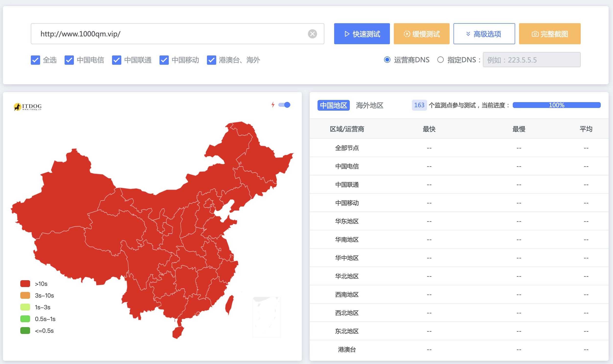Select the 中国电信 table row
Viewport: 613px width, 364px height.
pos(459,166)
